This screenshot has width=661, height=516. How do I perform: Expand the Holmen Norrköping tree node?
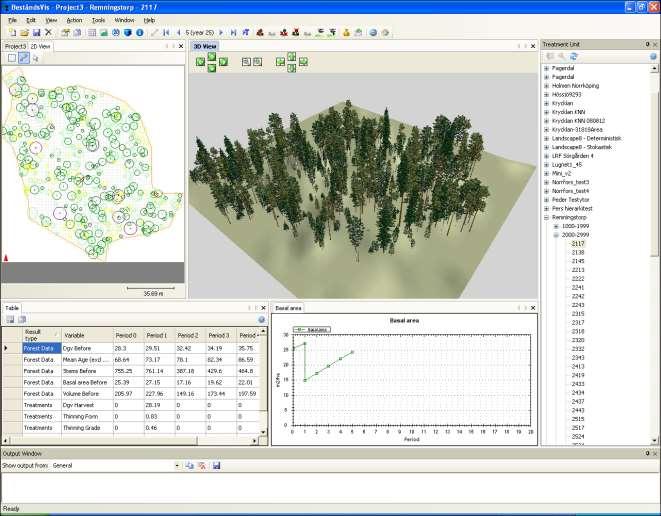coord(546,86)
